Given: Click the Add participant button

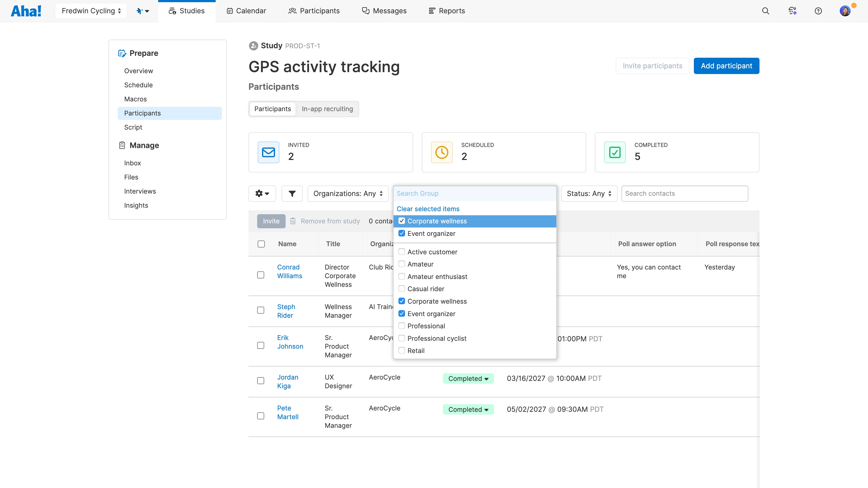Looking at the screenshot, I should tap(726, 66).
